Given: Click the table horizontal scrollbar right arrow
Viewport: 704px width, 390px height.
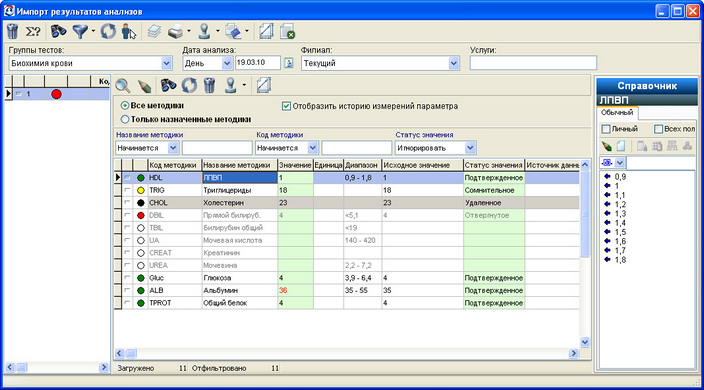Looking at the screenshot, I should click(573, 353).
